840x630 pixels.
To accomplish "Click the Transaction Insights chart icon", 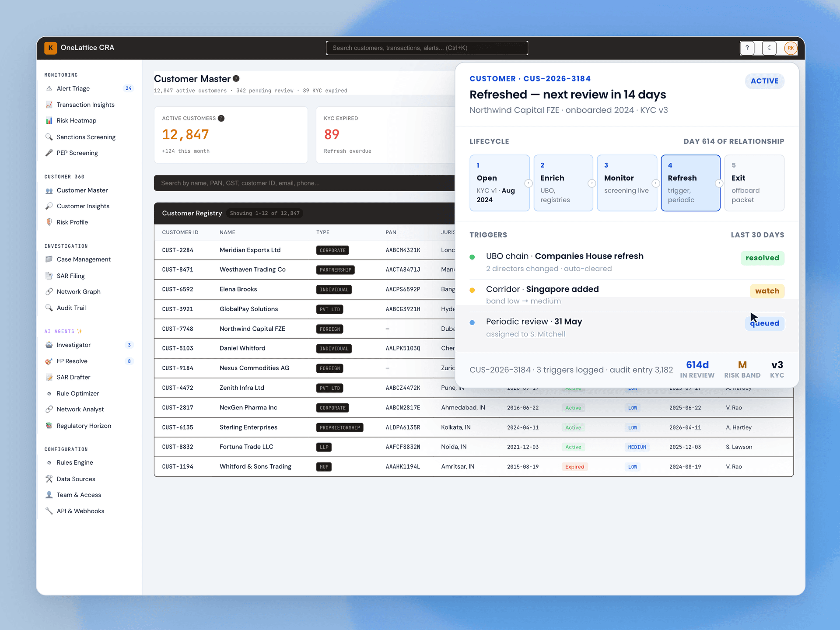I will tap(49, 105).
